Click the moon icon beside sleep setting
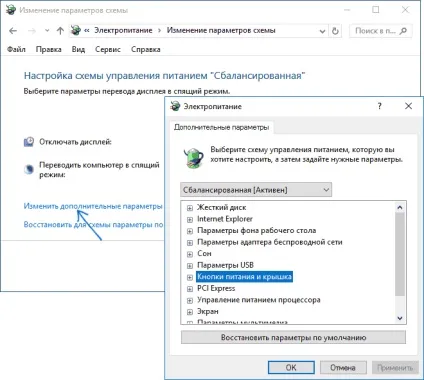The width and height of the screenshot is (424, 380). (29, 169)
